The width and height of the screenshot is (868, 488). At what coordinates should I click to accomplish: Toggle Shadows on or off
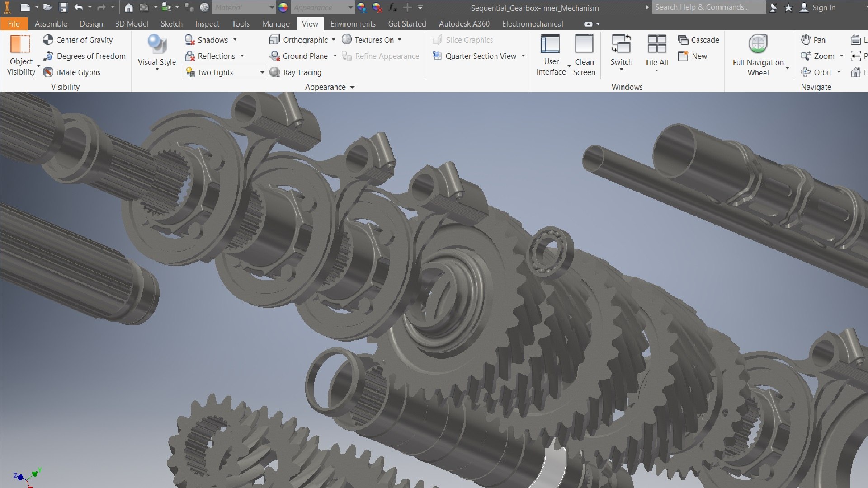[206, 40]
